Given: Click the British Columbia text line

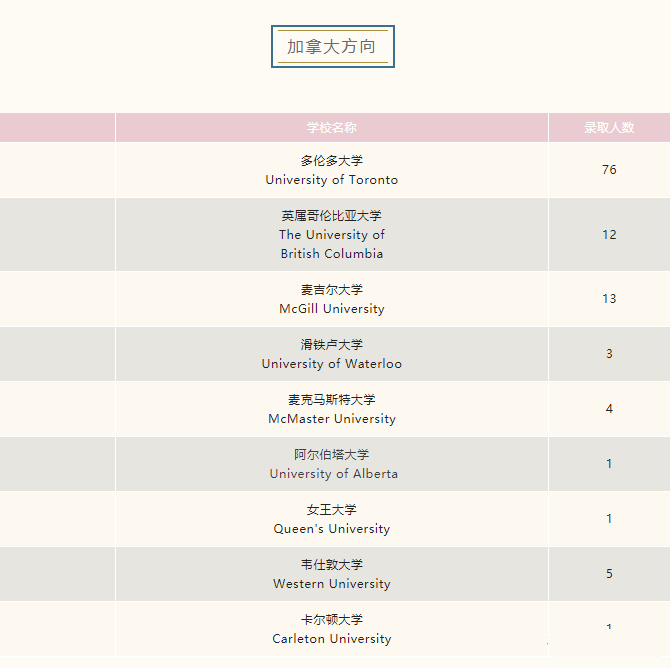Looking at the screenshot, I should (331, 254).
